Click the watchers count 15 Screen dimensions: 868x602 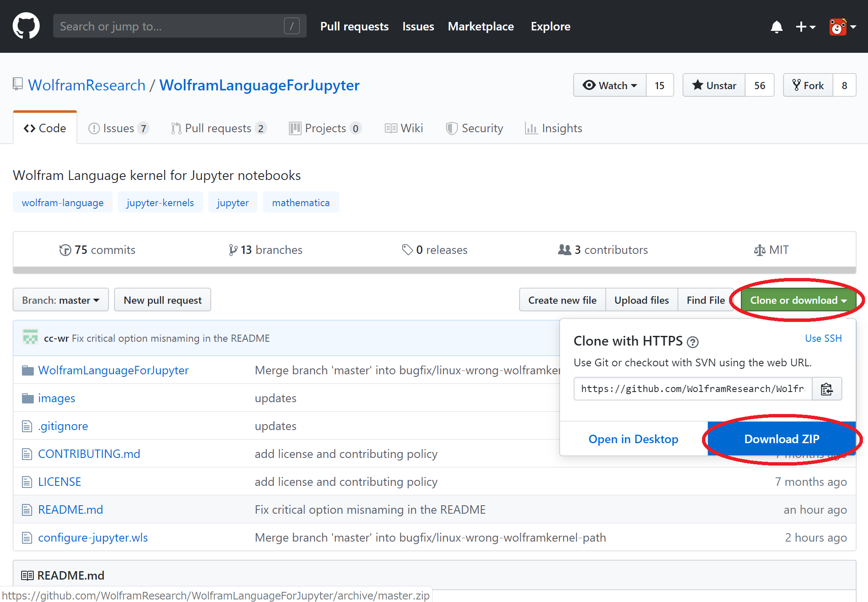[659, 85]
